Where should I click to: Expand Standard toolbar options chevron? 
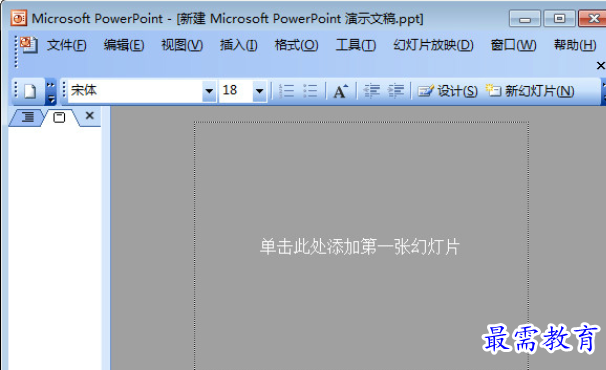tap(51, 92)
